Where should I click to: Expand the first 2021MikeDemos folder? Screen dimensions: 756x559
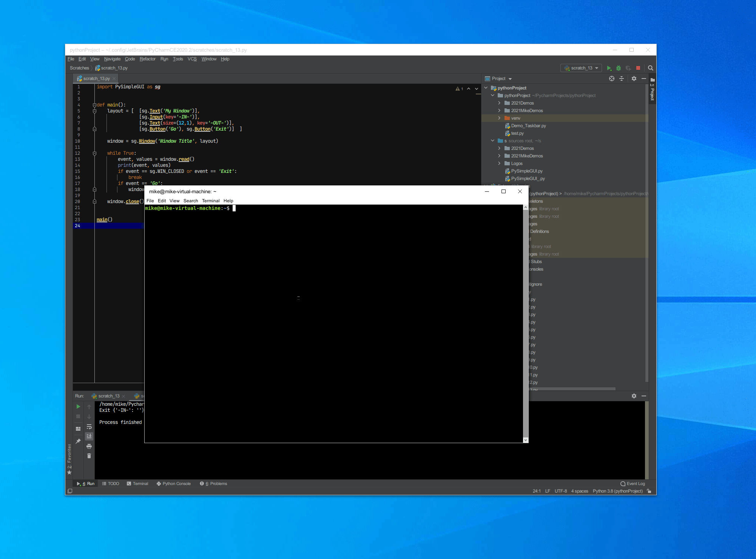(x=499, y=111)
